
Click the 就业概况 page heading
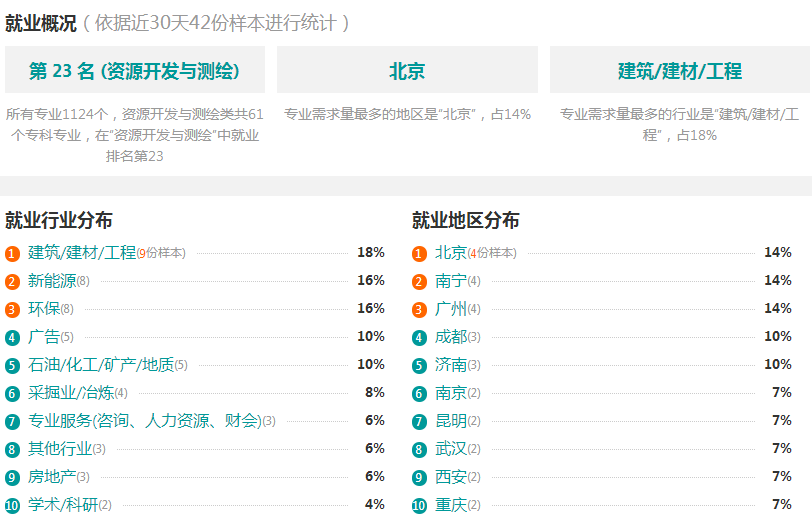point(40,23)
